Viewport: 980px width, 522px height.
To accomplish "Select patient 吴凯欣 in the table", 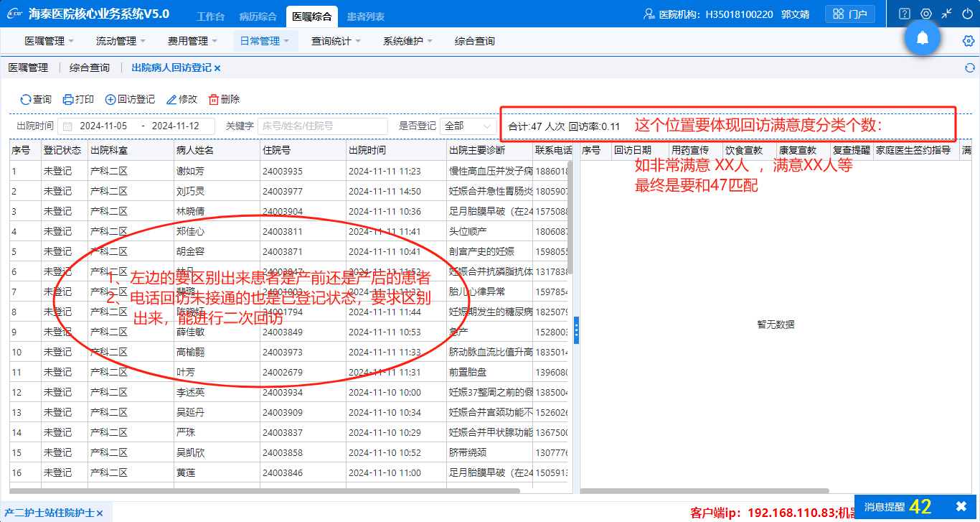I will tap(190, 452).
